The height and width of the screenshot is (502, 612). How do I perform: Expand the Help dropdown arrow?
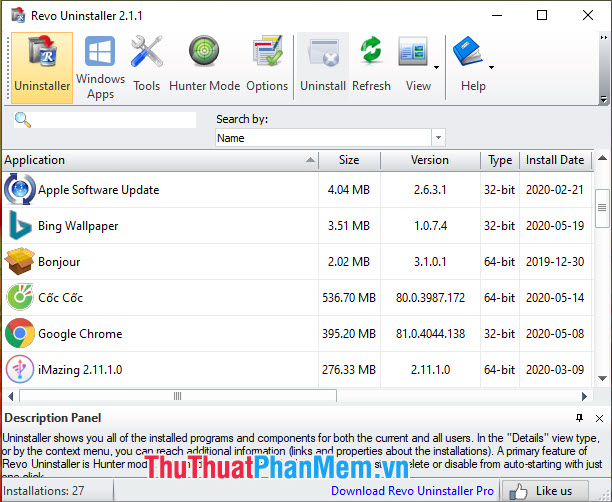click(491, 68)
